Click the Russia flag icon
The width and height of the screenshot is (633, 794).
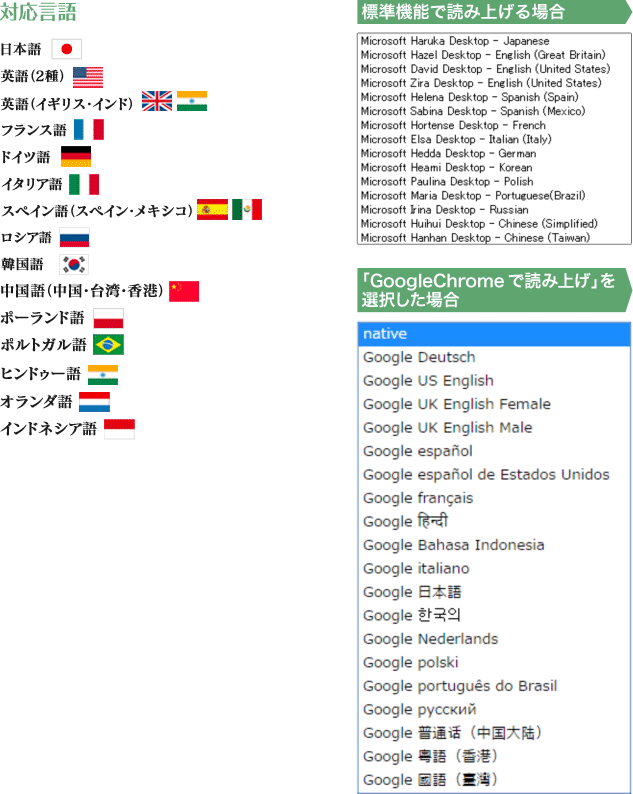(x=74, y=237)
